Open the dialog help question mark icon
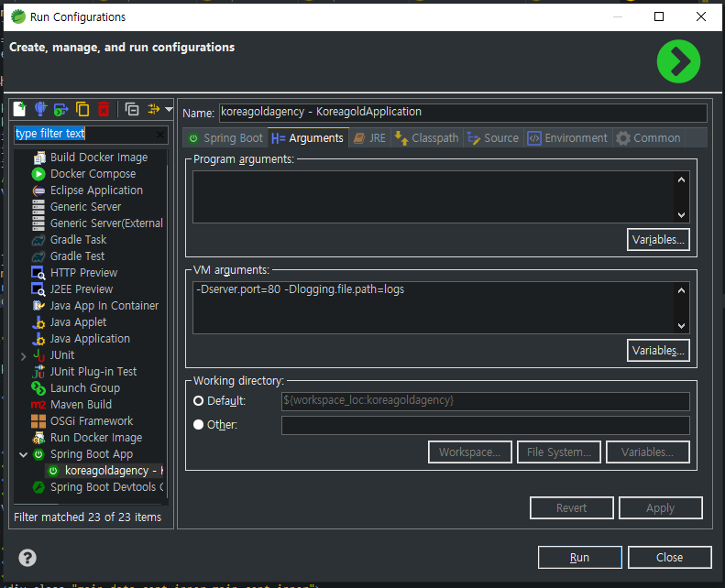Viewport: 725px width, 588px height. coord(27,558)
